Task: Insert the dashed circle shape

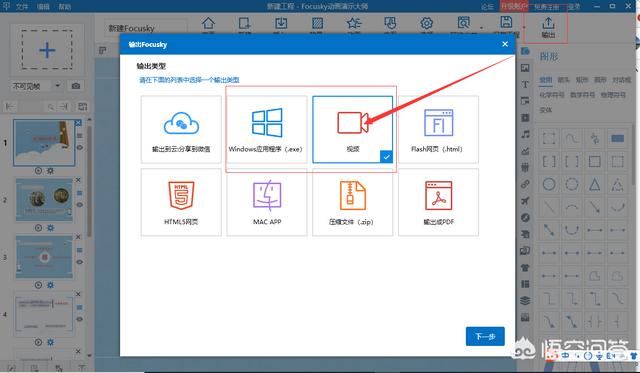Action: [572, 184]
